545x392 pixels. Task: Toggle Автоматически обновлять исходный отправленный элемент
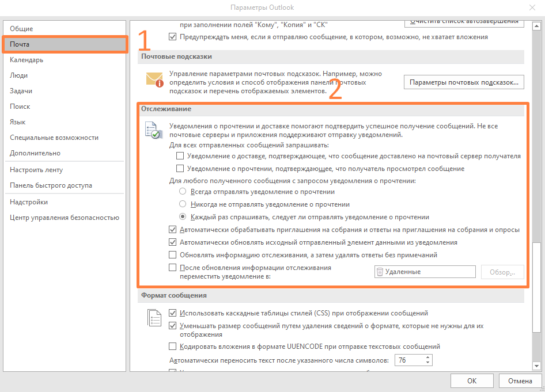coord(172,242)
